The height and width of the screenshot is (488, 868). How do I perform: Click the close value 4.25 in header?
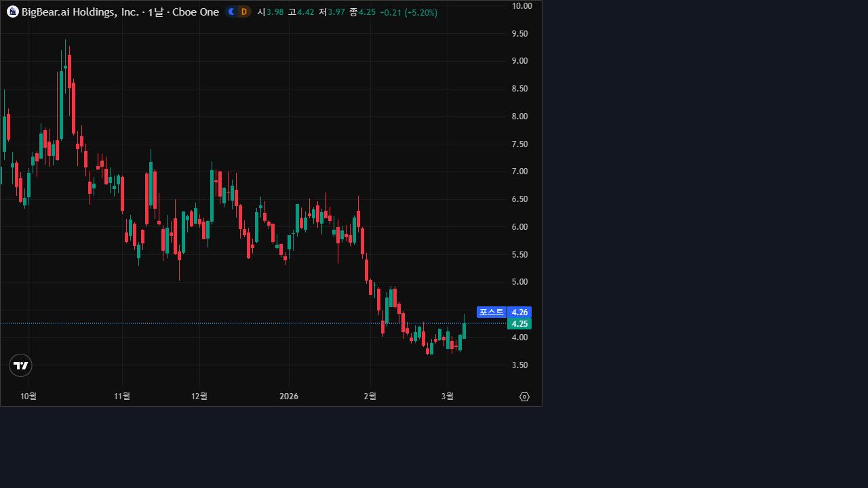pyautogui.click(x=367, y=12)
